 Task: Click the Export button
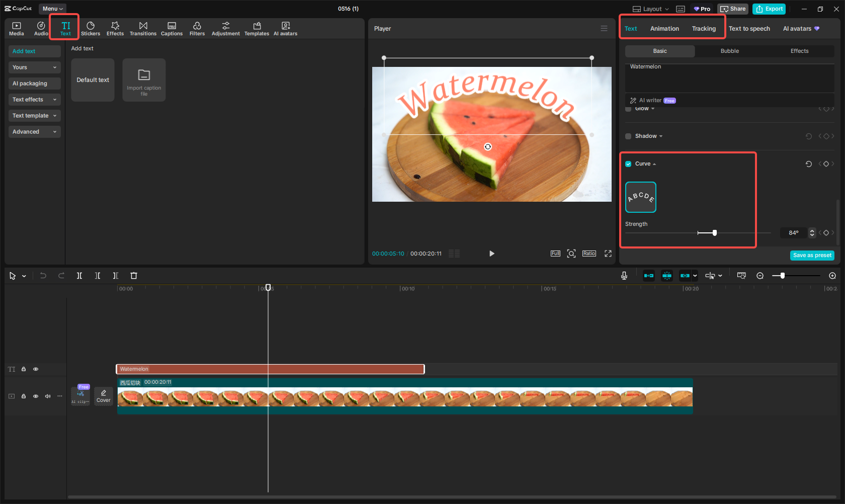click(769, 9)
